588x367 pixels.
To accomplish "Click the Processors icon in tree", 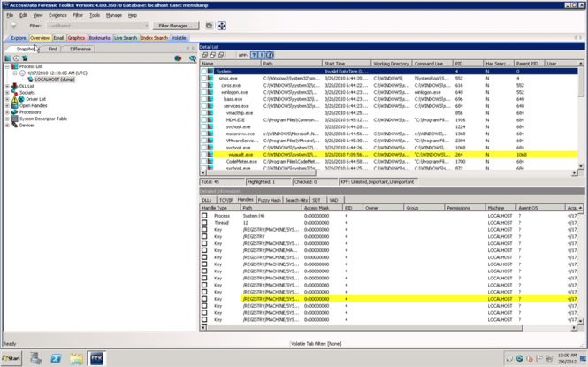I will point(15,112).
